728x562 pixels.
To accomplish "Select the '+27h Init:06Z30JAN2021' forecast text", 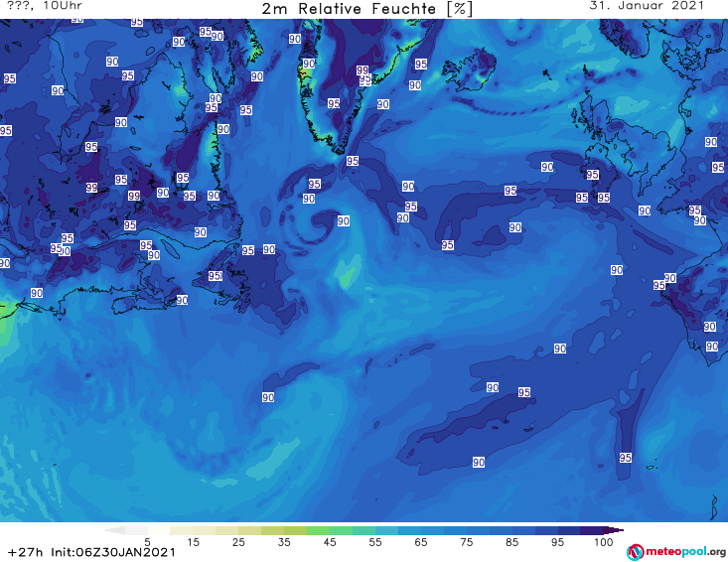I will [x=92, y=552].
